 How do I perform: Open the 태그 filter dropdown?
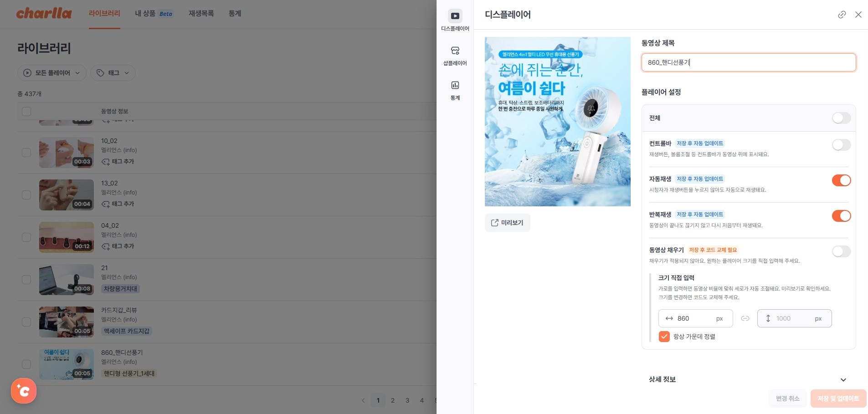tap(113, 73)
